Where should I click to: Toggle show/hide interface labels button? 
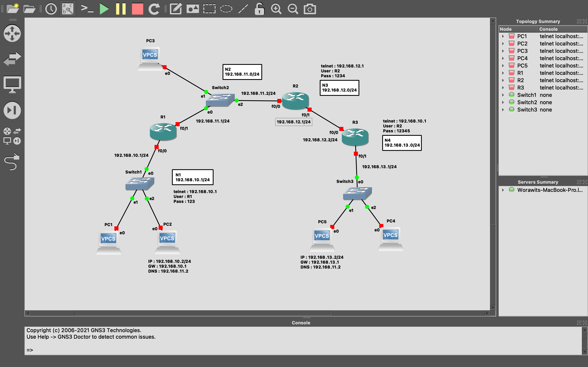tap(68, 9)
